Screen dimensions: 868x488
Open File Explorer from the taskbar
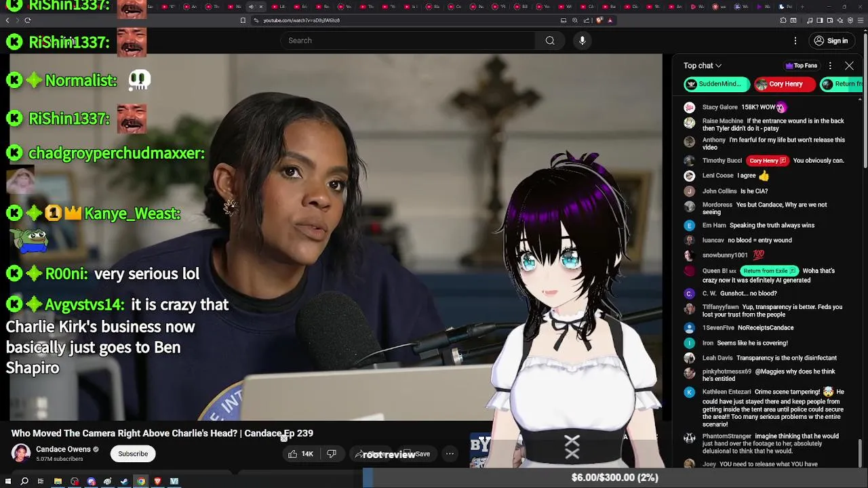(58, 481)
